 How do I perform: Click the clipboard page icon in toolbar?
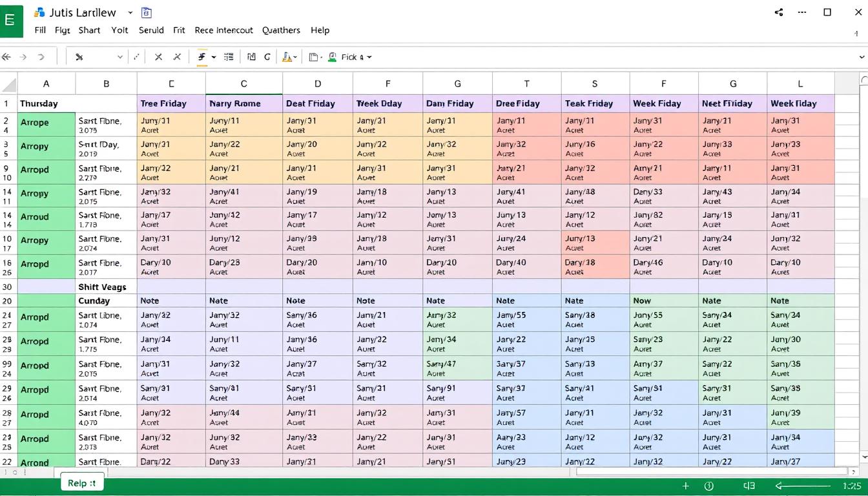coord(313,57)
